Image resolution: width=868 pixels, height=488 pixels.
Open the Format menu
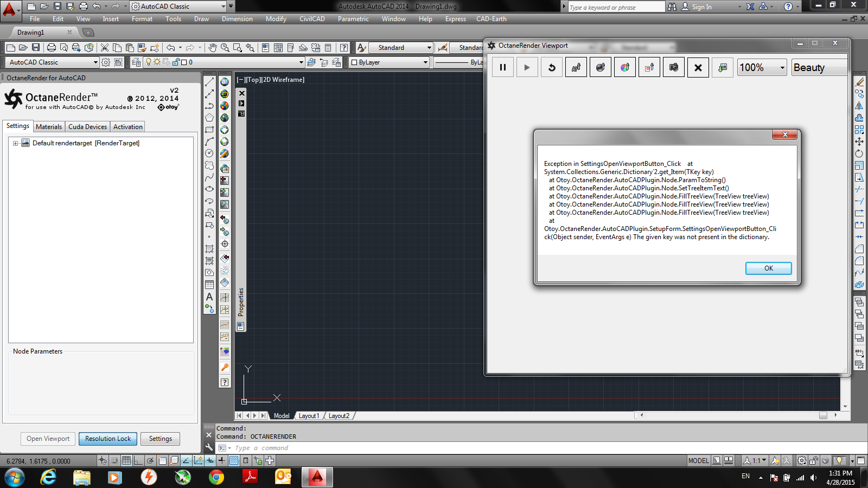(x=142, y=19)
